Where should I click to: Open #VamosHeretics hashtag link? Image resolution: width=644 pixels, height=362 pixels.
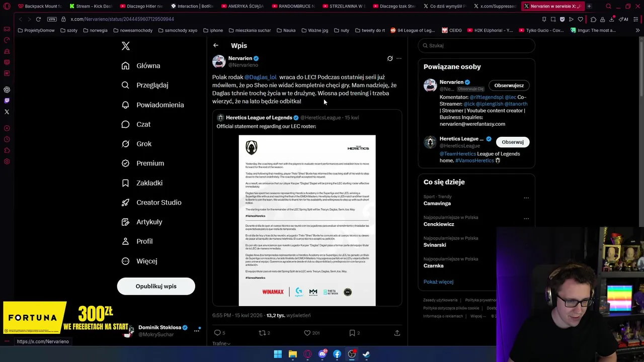(x=474, y=160)
